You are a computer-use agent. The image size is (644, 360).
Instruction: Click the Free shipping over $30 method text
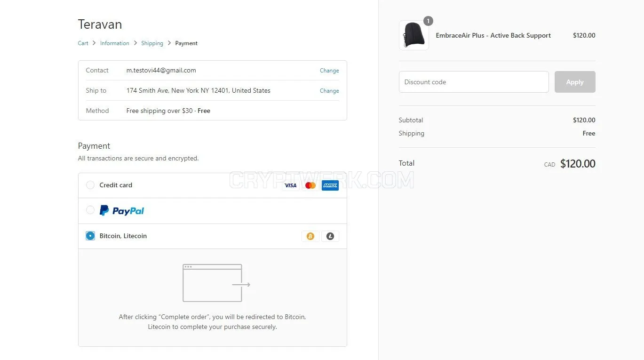coord(168,111)
